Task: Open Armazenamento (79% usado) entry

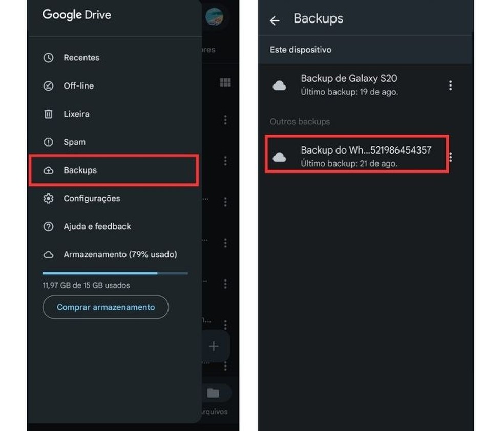Action: tap(114, 255)
